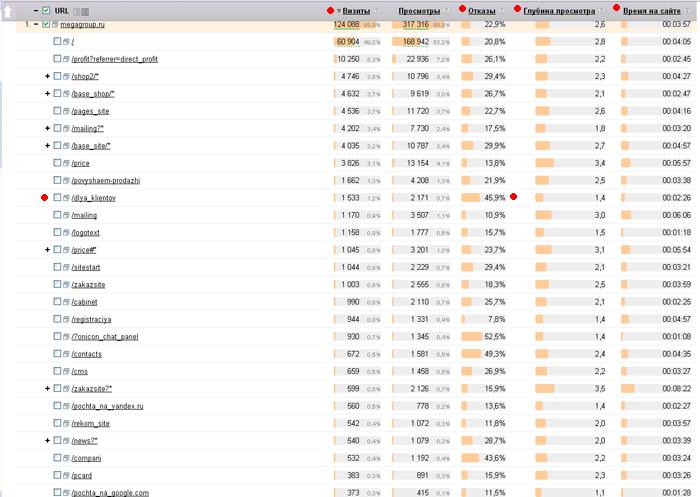Click the page icon beside /povyshaem-prodazhi
Image resolution: width=700 pixels, height=497 pixels.
point(66,180)
